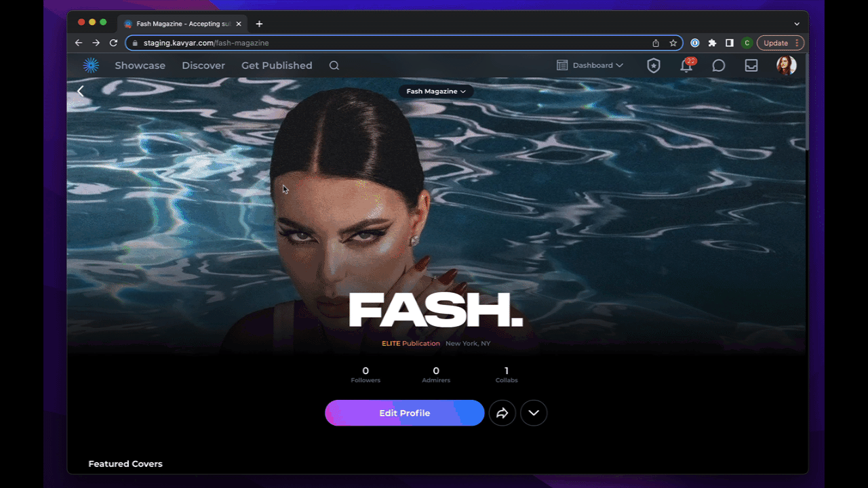Click the address bar URL field
The height and width of the screenshot is (488, 868).
(x=403, y=43)
